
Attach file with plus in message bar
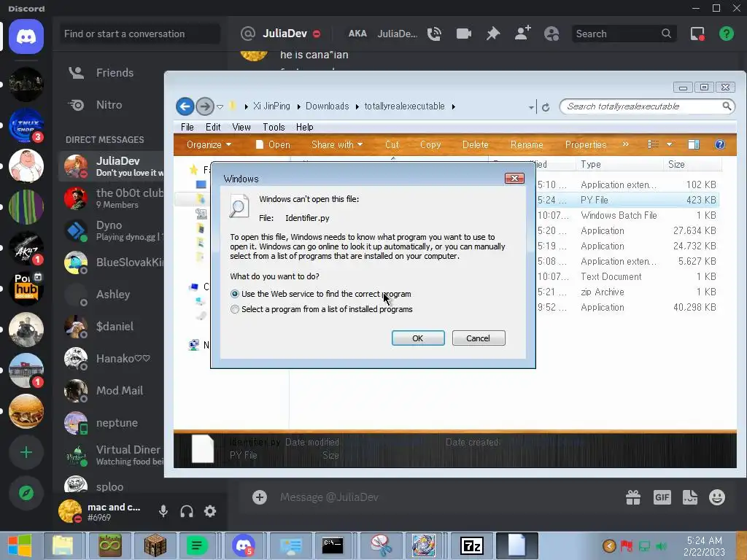pos(260,497)
